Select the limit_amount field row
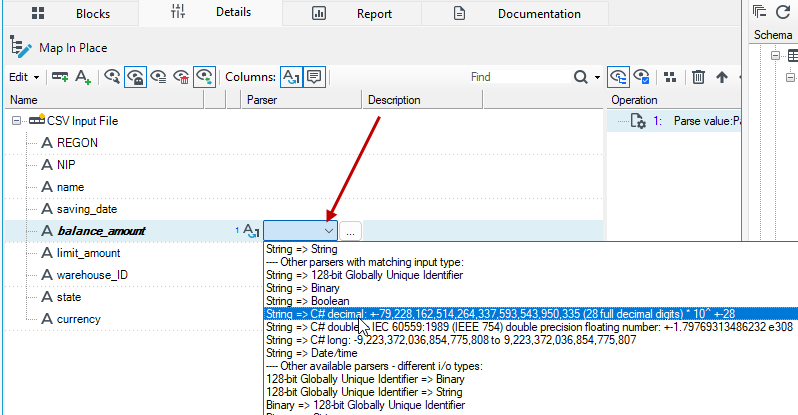This screenshot has width=798, height=415. coord(134,253)
